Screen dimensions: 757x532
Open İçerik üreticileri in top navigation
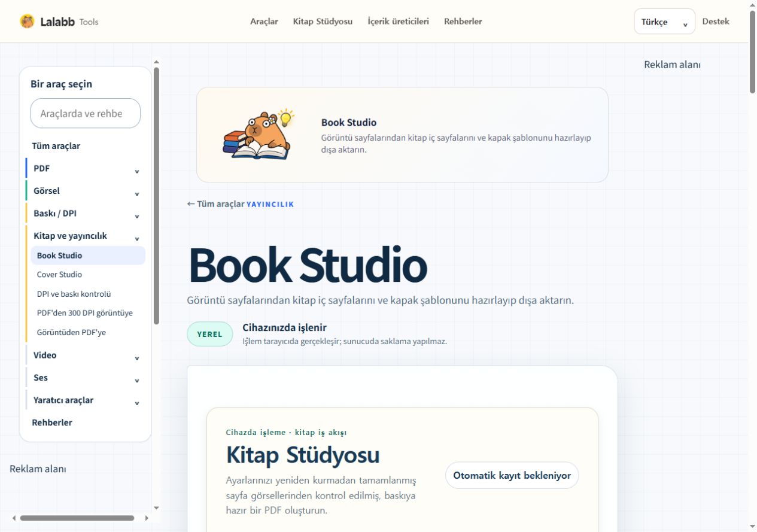click(x=398, y=22)
